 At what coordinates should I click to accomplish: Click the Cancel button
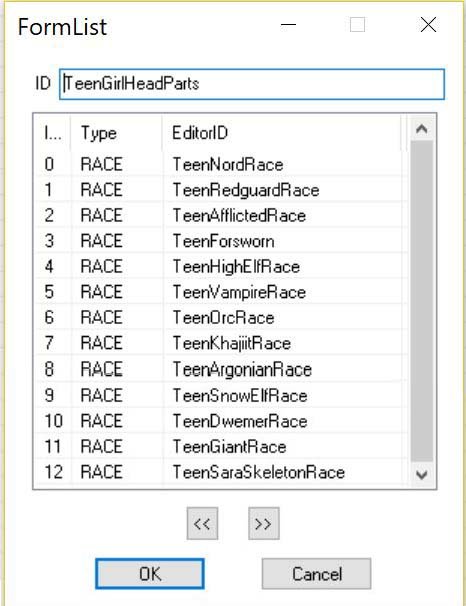[x=316, y=574]
